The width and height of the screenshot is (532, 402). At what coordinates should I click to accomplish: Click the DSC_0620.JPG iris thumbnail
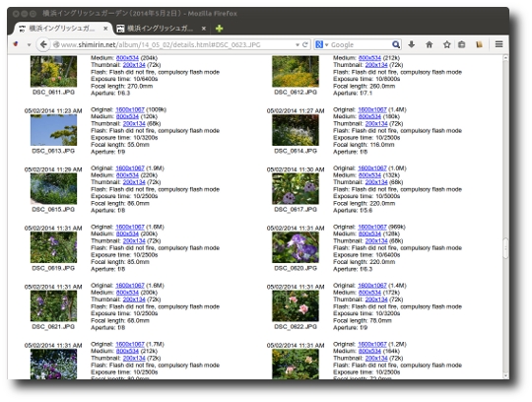click(x=296, y=247)
